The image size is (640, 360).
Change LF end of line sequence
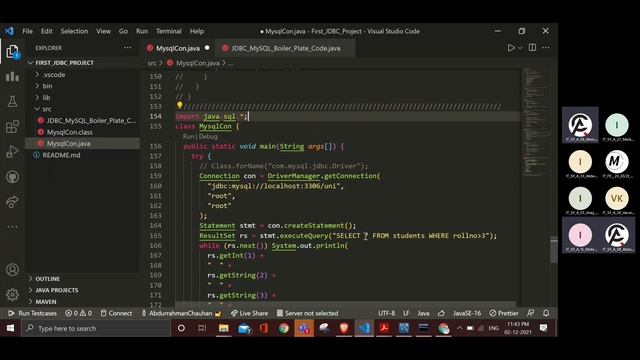(x=406, y=313)
